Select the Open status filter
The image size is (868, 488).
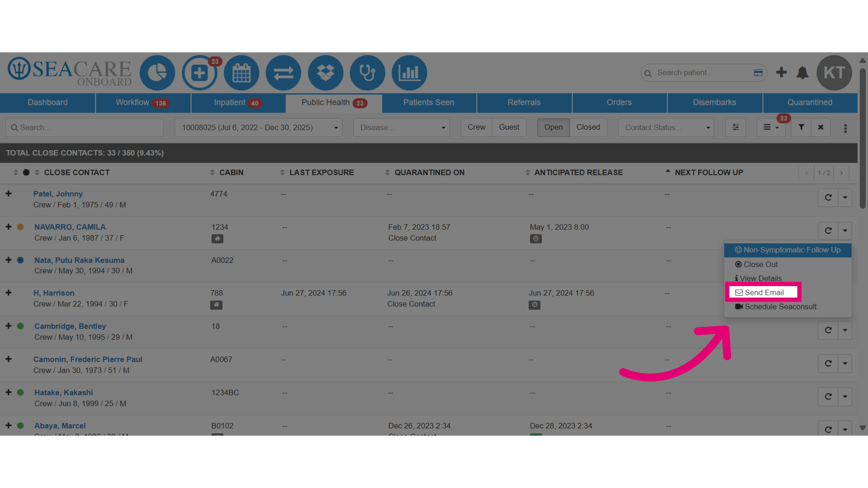click(553, 127)
